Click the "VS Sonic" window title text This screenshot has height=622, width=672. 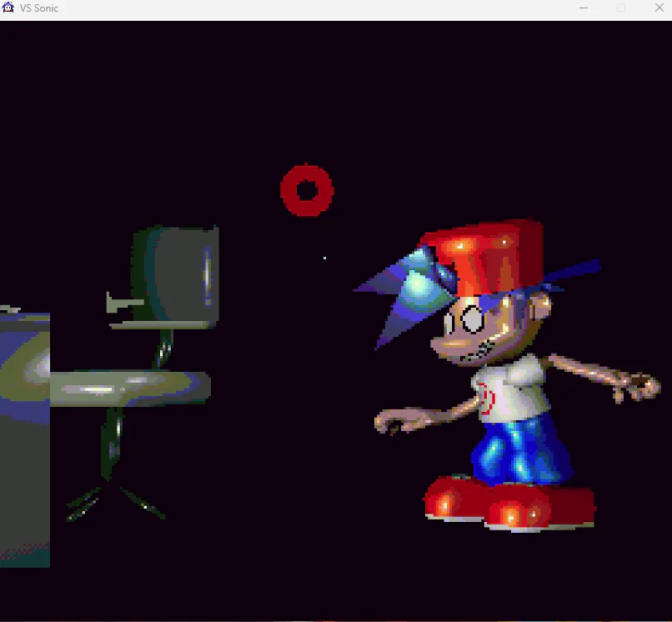coord(39,8)
